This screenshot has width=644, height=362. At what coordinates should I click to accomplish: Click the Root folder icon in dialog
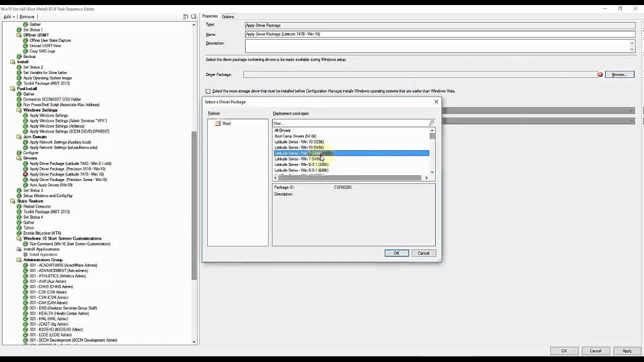(218, 123)
